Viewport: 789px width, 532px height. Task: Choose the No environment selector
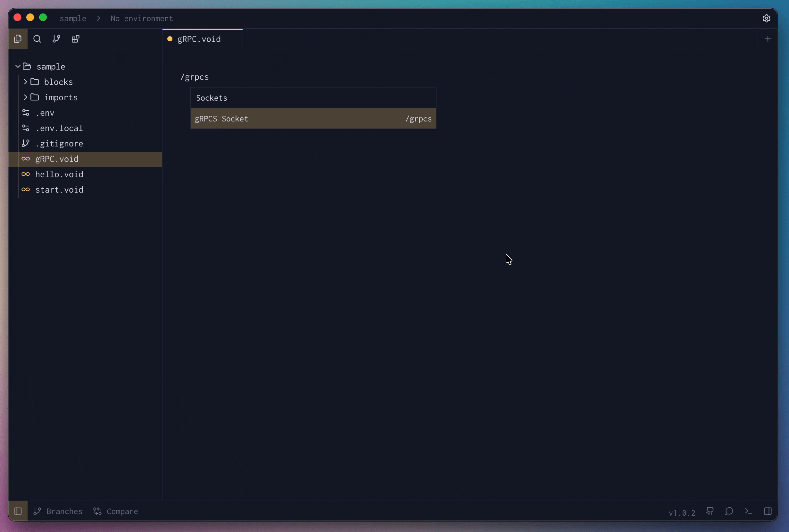pyautogui.click(x=142, y=18)
